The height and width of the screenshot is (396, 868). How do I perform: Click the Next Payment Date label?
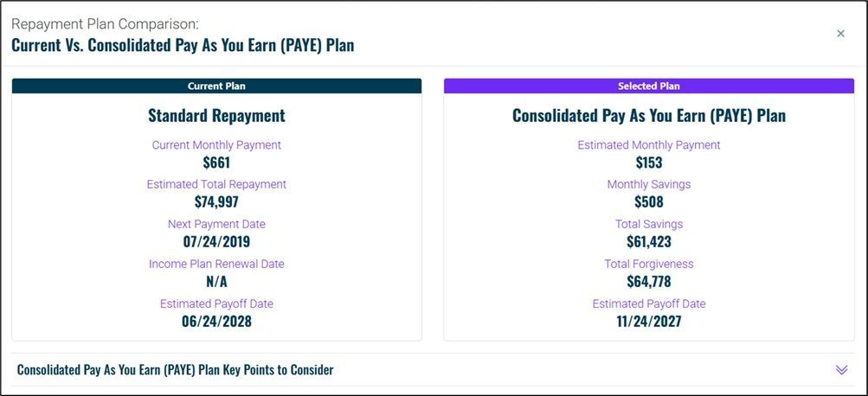click(x=216, y=224)
